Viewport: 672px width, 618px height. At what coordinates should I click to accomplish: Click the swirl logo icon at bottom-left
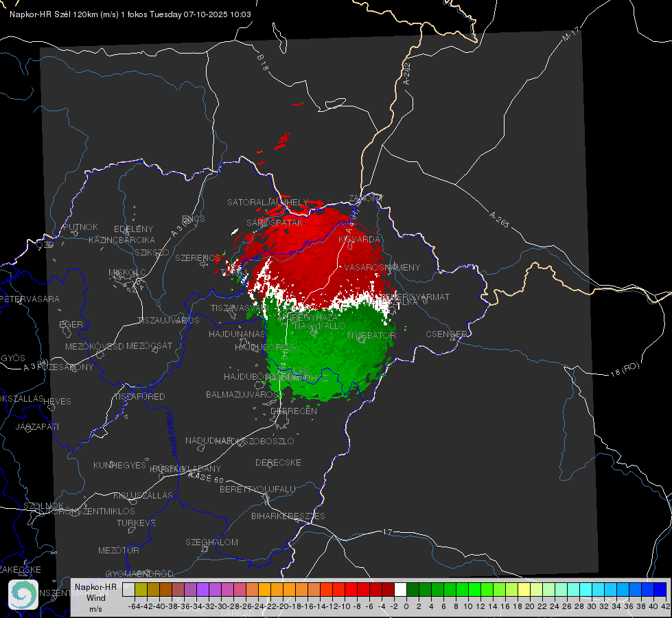(23, 594)
